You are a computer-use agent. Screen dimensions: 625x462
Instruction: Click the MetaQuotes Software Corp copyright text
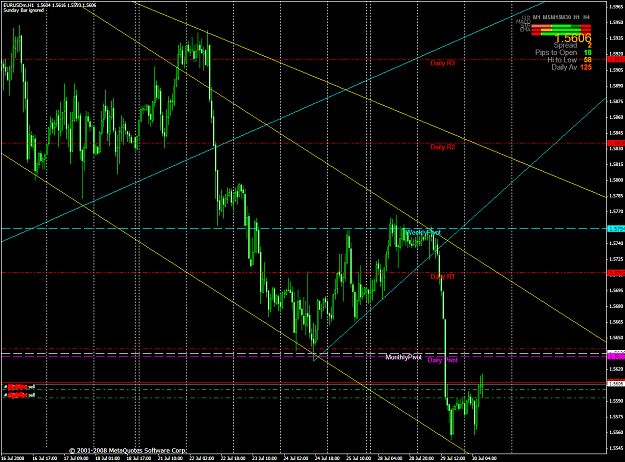click(x=127, y=450)
